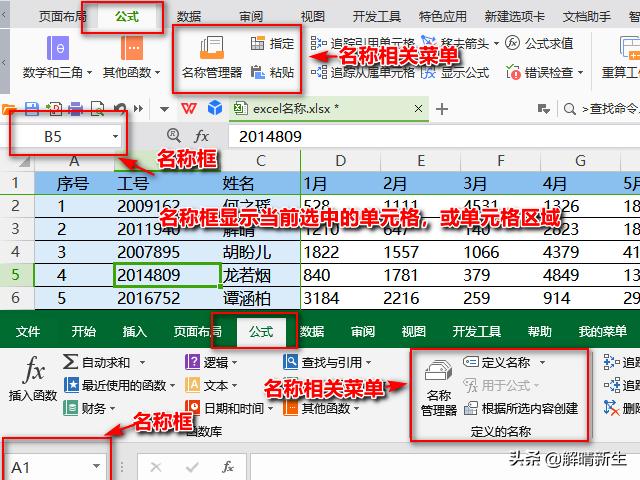Click the 粘贴 names icon
The image size is (640, 480).
(x=258, y=72)
